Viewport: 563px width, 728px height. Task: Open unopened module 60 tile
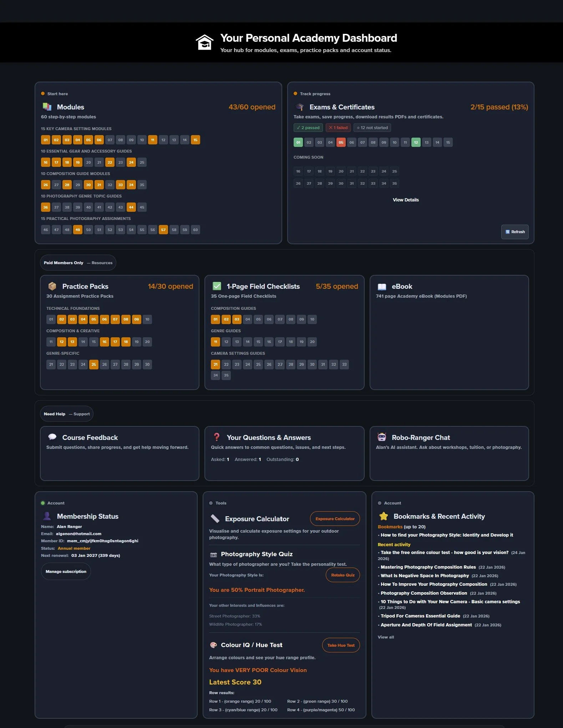tap(196, 230)
